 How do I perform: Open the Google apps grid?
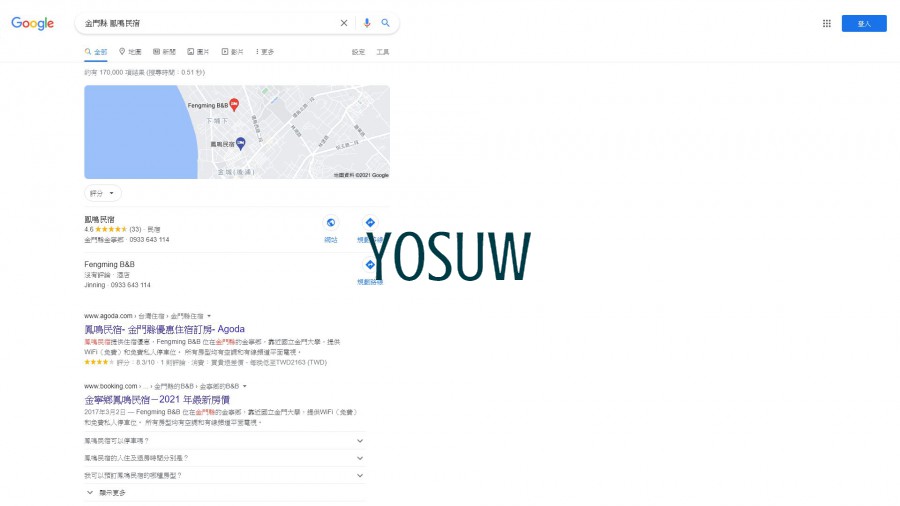(x=827, y=23)
